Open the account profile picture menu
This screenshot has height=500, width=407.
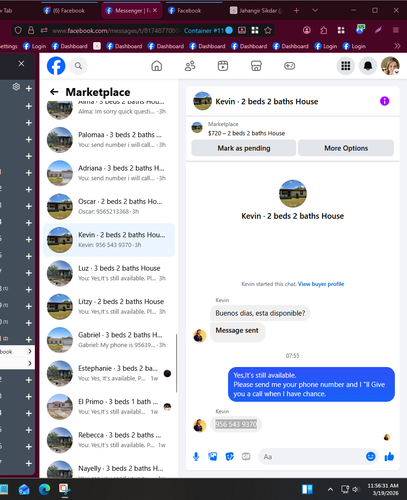390,66
